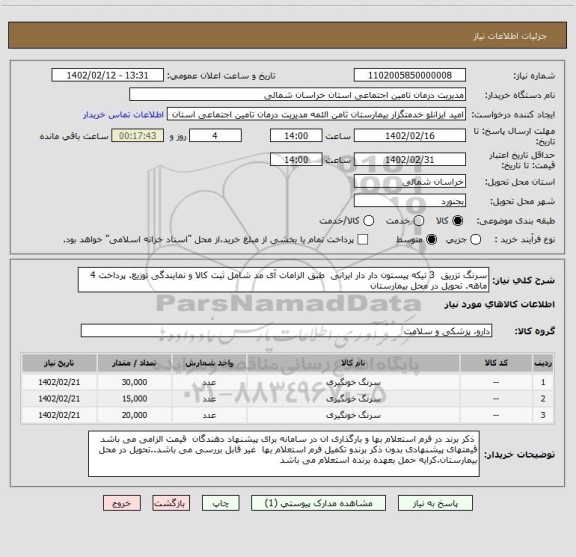Click the پاسخ به نیاز button

tap(435, 503)
